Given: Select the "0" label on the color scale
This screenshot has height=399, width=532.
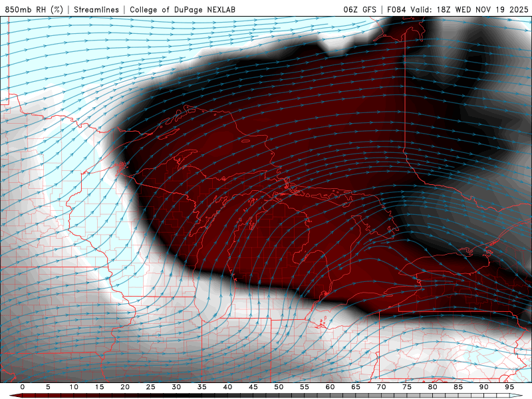Looking at the screenshot, I should tap(23, 387).
